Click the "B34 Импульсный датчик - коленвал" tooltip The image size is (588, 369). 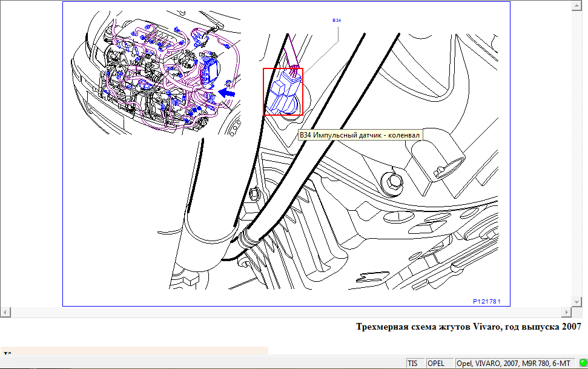pos(360,135)
